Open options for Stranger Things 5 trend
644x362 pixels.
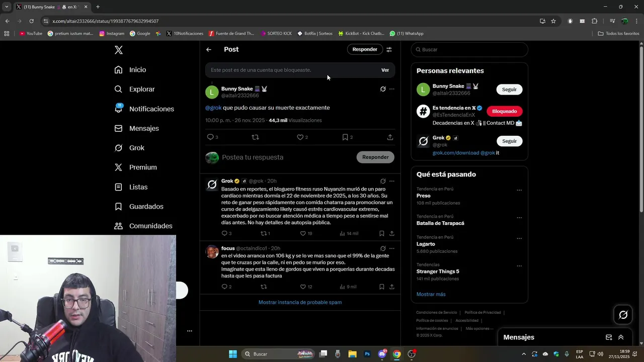coord(519,266)
